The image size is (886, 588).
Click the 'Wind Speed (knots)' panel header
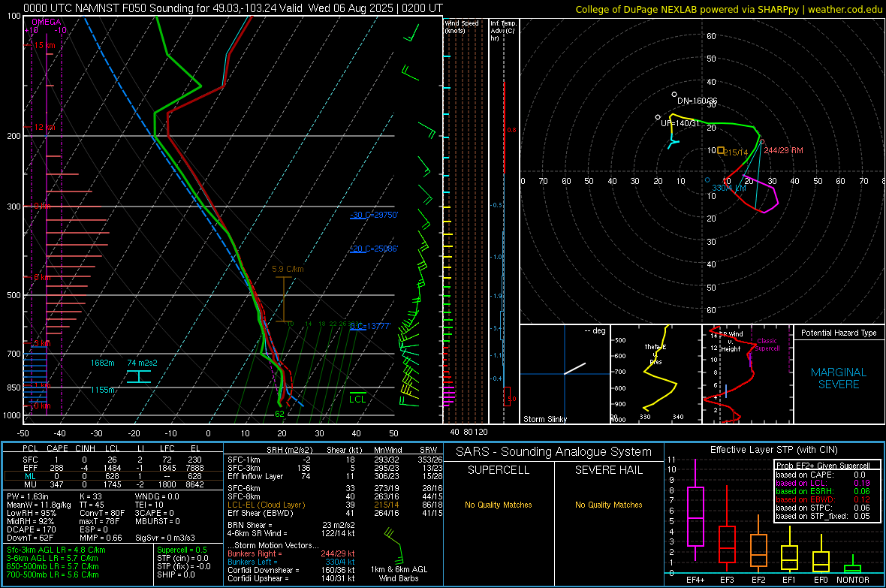pyautogui.click(x=462, y=26)
